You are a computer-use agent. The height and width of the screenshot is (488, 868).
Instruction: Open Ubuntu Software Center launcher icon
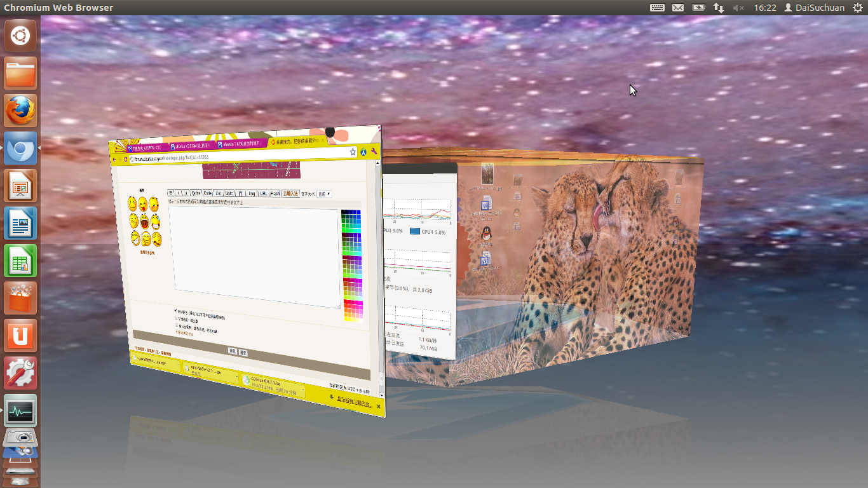[x=20, y=298]
